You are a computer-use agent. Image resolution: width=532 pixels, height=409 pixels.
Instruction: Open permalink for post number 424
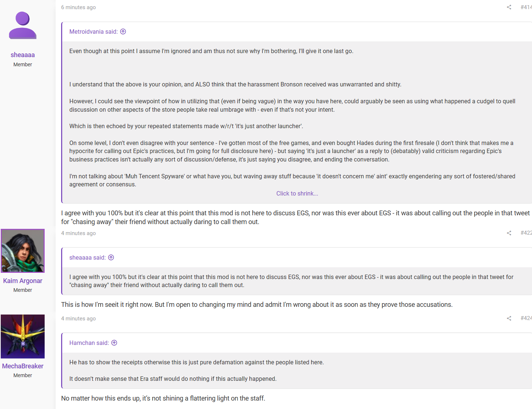526,318
